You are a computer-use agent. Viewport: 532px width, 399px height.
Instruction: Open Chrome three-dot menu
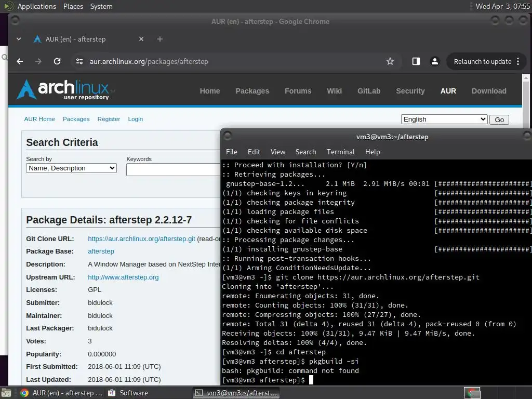pos(518,61)
